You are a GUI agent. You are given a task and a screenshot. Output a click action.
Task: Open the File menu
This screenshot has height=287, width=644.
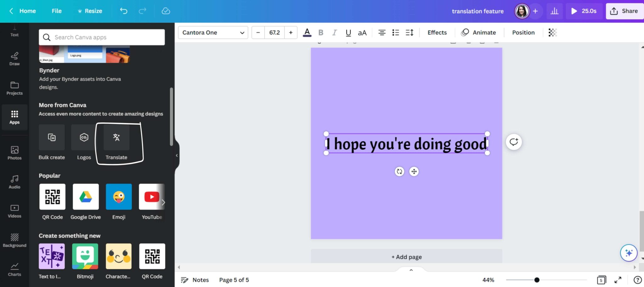click(x=57, y=11)
